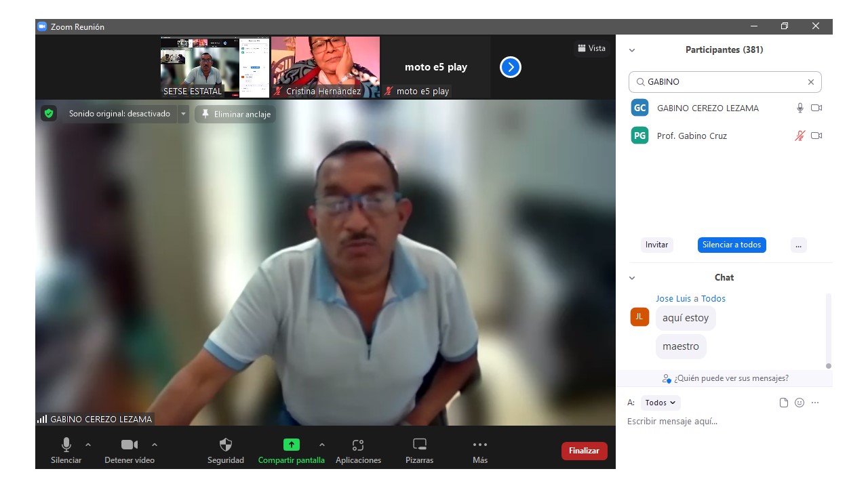Select GABINO CEREZO LEZAMA participant name
This screenshot has height=488, width=868.
point(708,108)
